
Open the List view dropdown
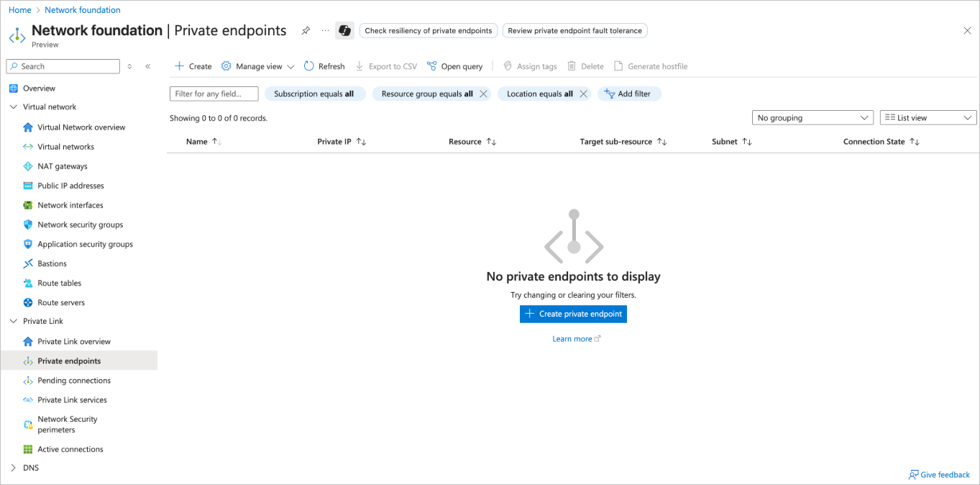click(x=928, y=118)
